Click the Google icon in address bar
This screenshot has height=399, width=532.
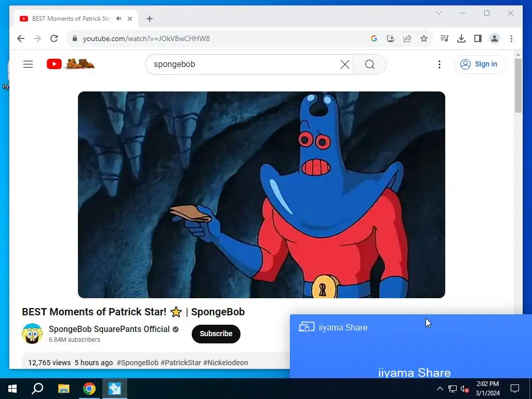(374, 38)
